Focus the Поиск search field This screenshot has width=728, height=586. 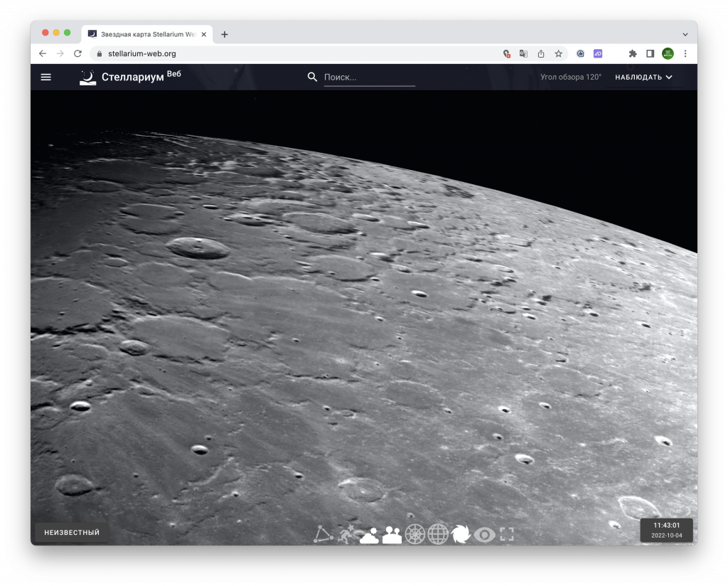click(368, 78)
